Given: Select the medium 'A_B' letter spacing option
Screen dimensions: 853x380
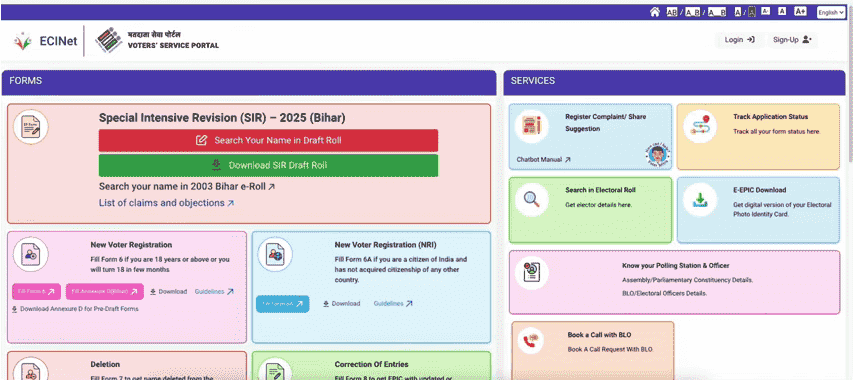Looking at the screenshot, I should click(x=692, y=12).
